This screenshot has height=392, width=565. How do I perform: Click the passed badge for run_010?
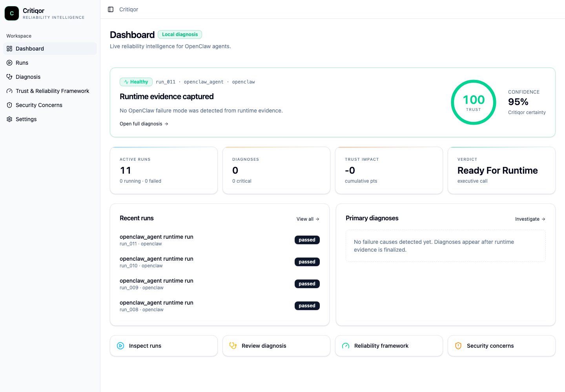(307, 262)
